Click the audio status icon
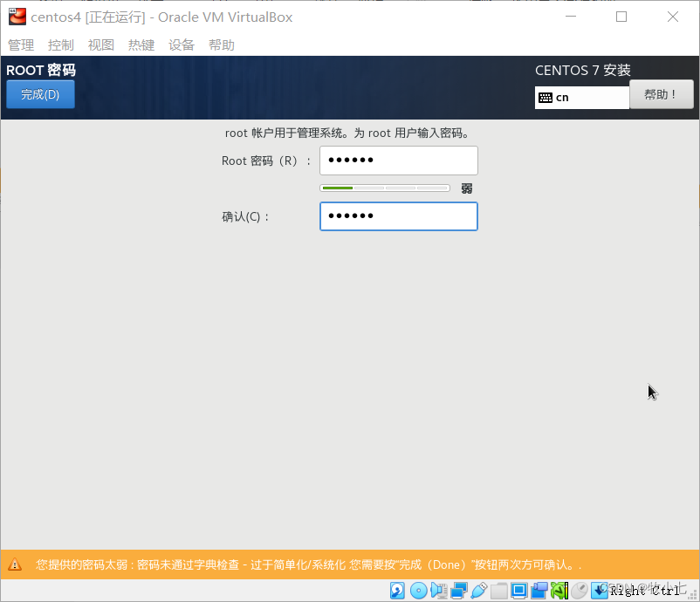700x602 pixels. pos(439,591)
